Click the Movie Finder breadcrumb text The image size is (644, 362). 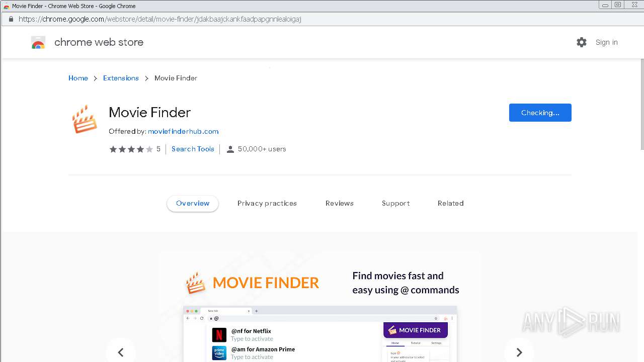click(x=176, y=78)
